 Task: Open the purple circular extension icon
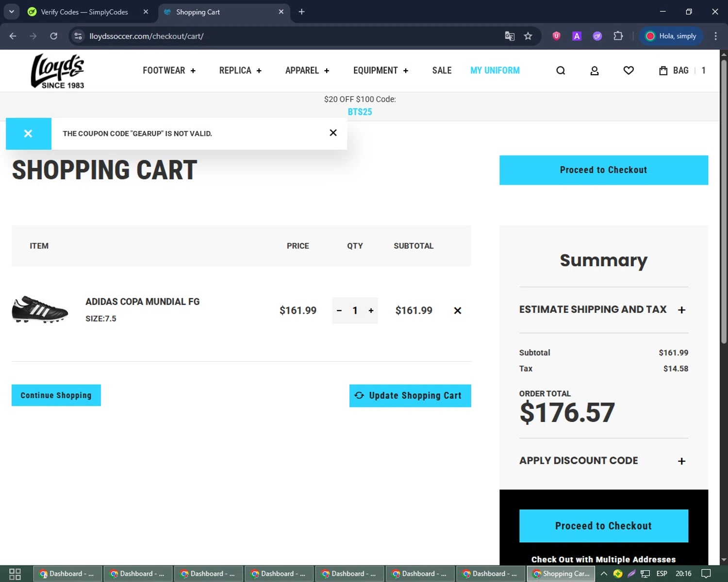click(597, 36)
